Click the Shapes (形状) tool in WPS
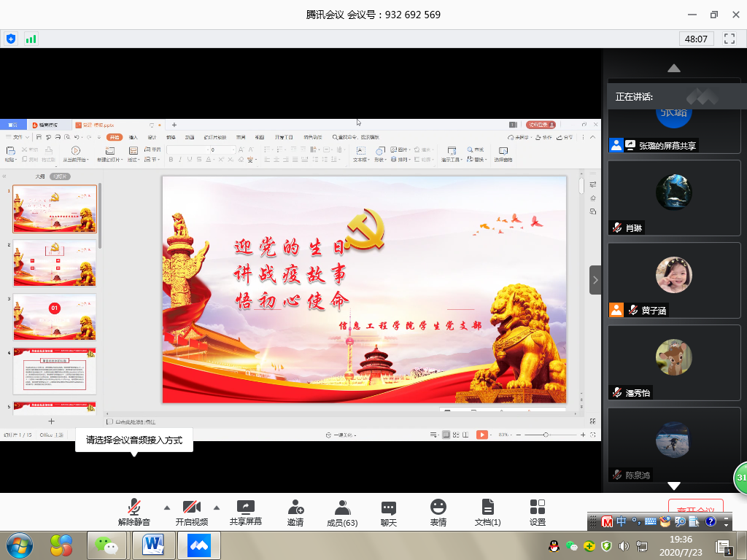This screenshot has width=747, height=560. pyautogui.click(x=379, y=155)
